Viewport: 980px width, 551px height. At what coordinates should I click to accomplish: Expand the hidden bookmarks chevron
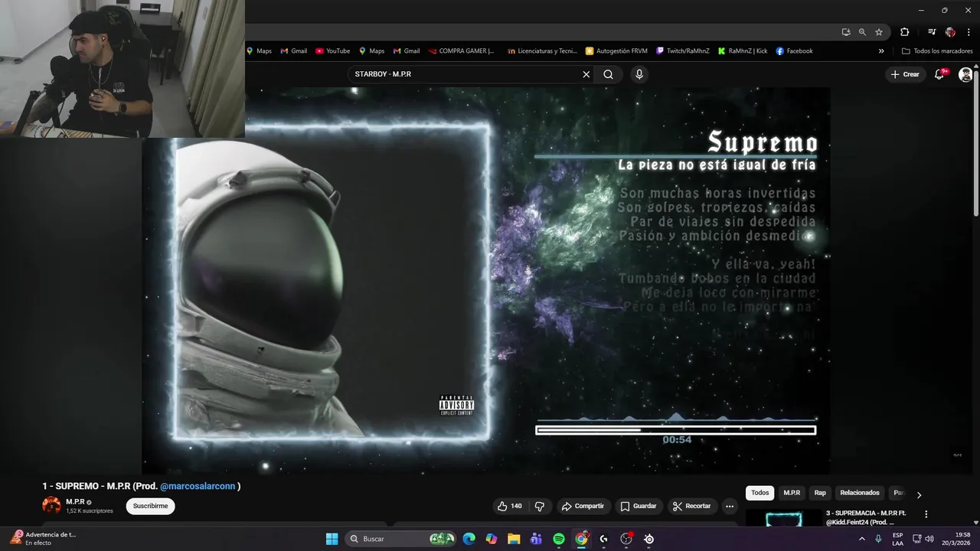click(x=881, y=51)
